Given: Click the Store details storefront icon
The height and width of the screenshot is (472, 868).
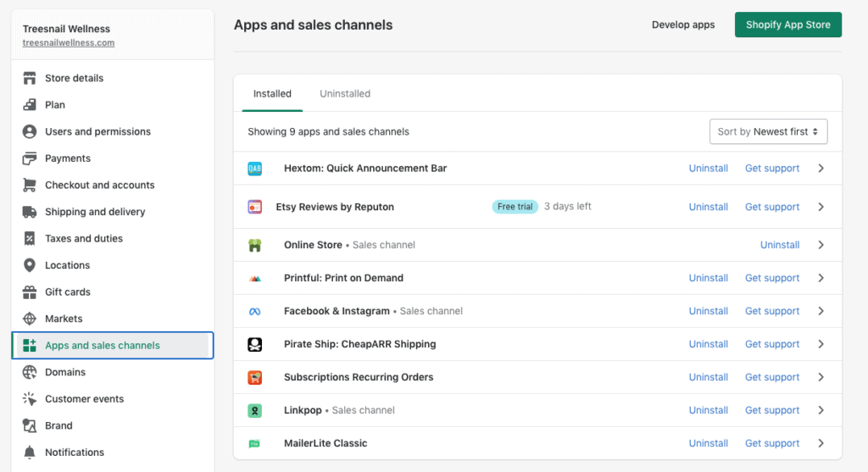Looking at the screenshot, I should tap(30, 78).
